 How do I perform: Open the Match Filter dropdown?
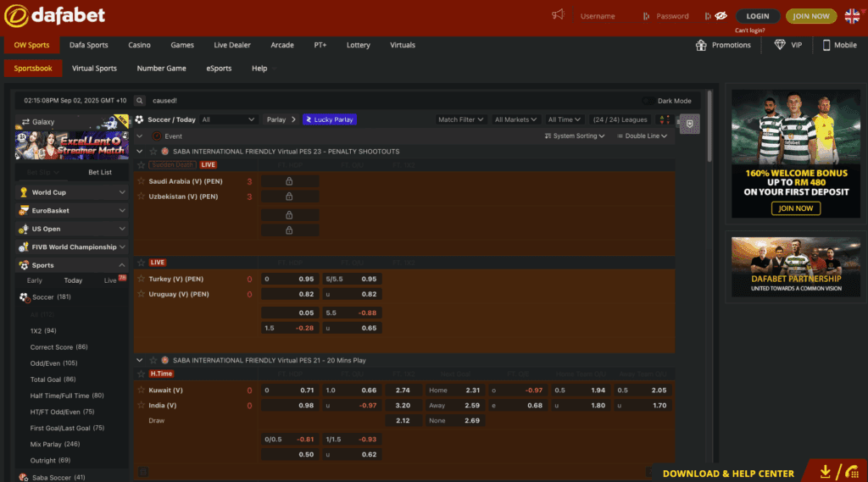pyautogui.click(x=460, y=119)
